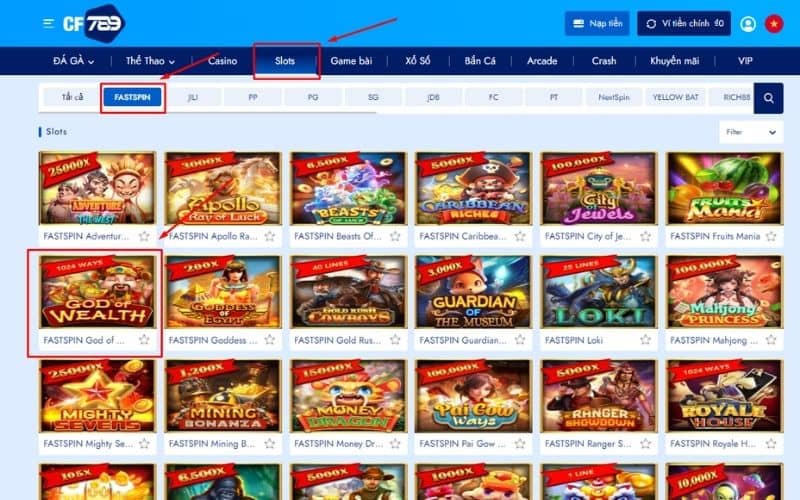Open the user account profile icon
This screenshot has height=500, width=800.
click(x=748, y=24)
